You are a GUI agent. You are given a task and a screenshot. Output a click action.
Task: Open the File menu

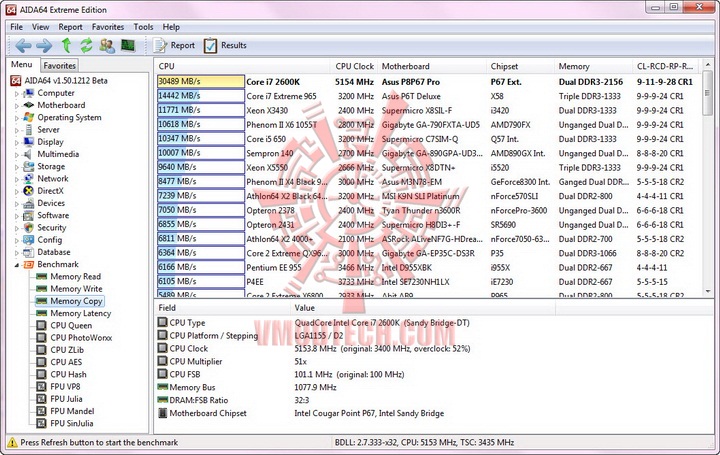(x=17, y=27)
